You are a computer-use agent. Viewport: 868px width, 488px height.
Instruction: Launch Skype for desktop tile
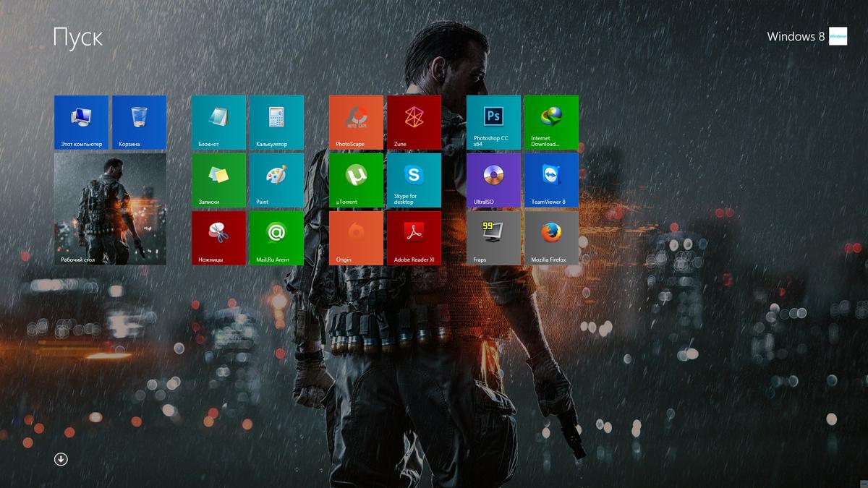414,181
